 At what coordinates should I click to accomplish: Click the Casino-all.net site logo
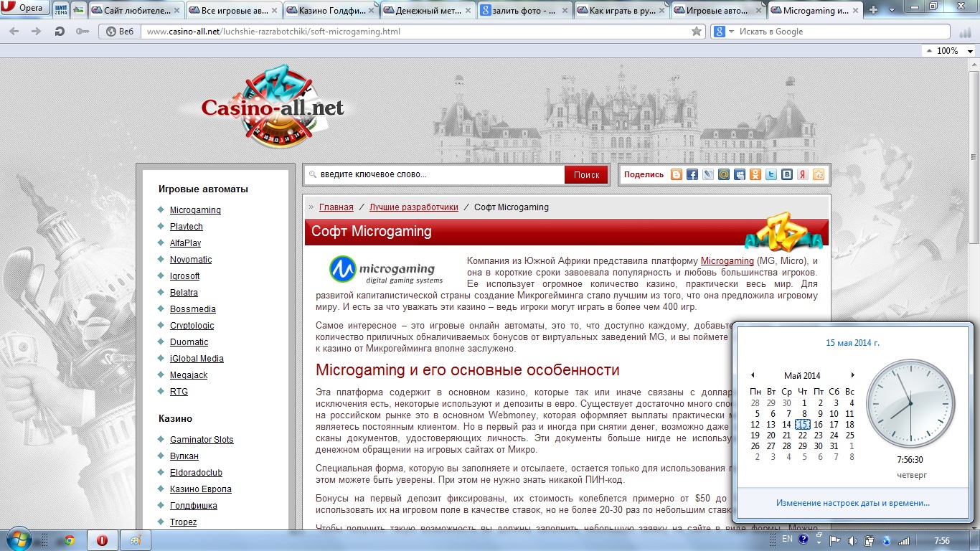(273, 108)
